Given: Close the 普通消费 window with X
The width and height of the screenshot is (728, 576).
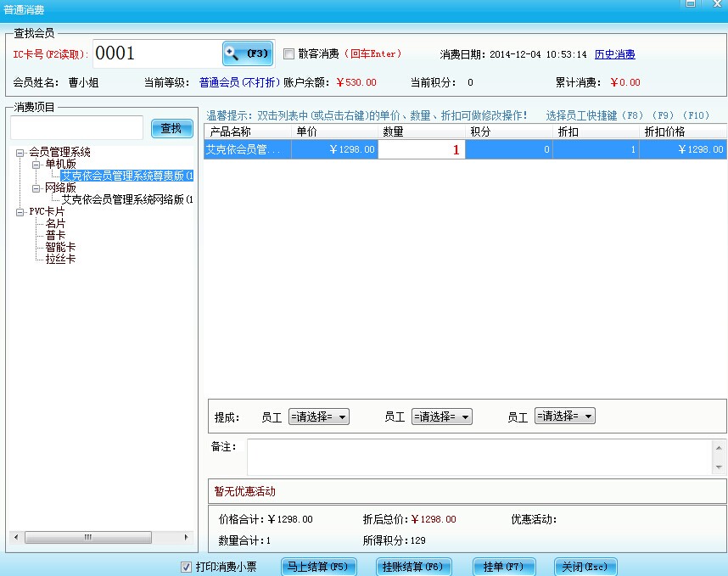Looking at the screenshot, I should (717, 3).
